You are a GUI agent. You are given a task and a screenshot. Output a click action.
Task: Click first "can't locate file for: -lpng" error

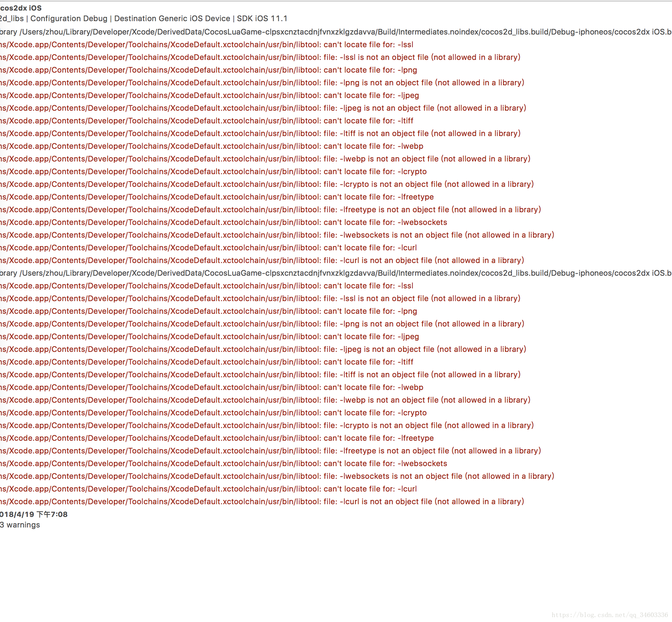(209, 70)
